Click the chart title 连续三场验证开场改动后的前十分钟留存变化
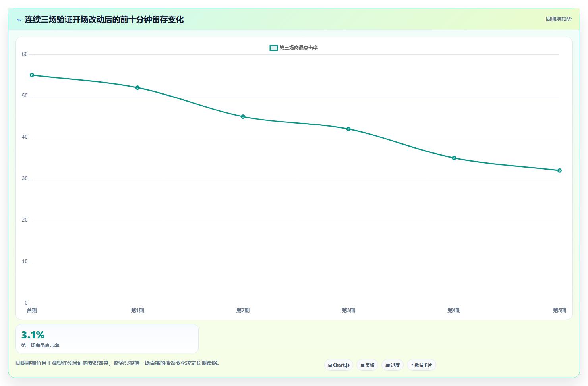The width and height of the screenshot is (588, 386). pos(104,19)
